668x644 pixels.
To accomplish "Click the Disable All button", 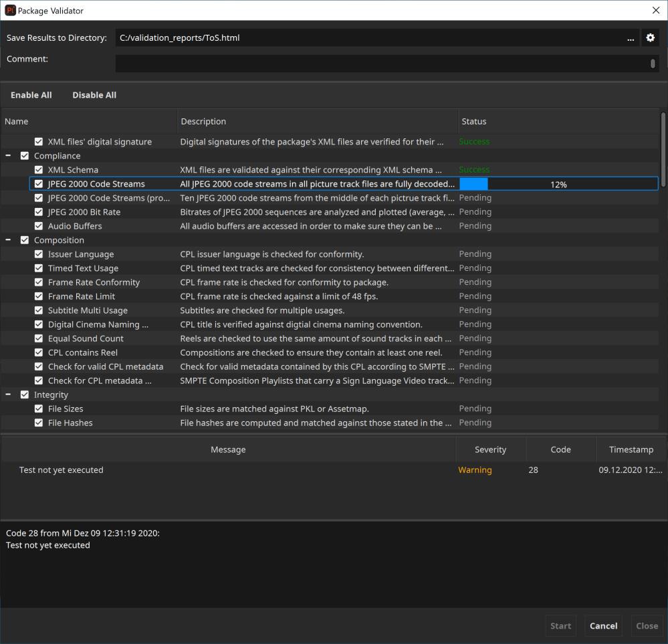I will pyautogui.click(x=94, y=95).
